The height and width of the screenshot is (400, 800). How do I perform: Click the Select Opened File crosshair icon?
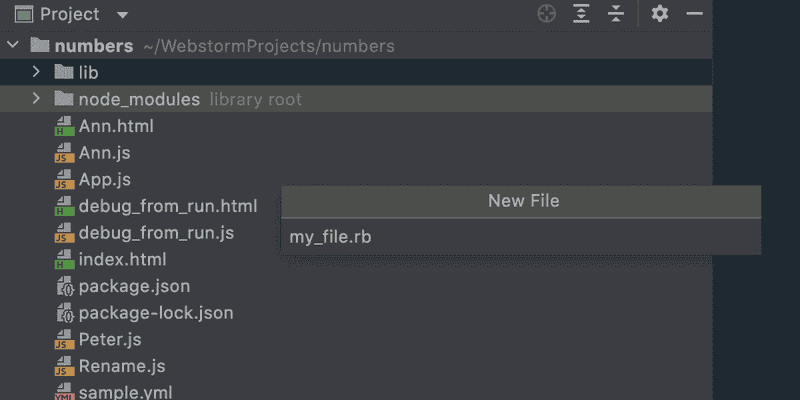tap(546, 14)
